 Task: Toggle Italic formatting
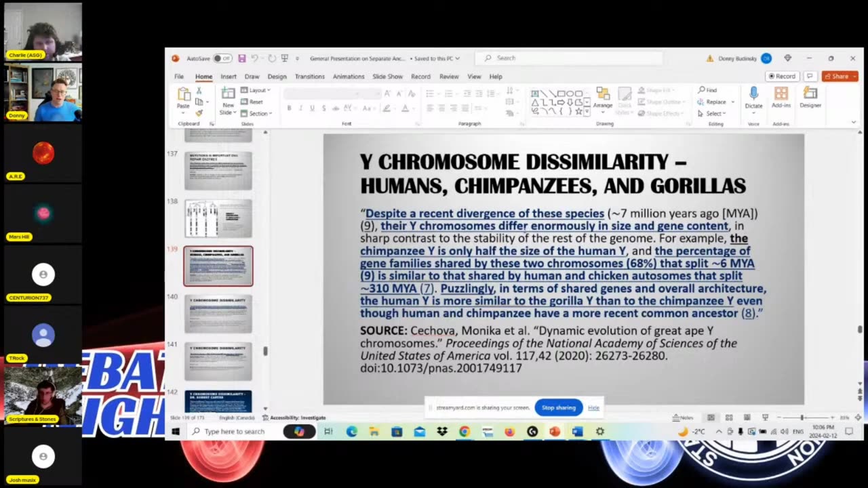click(300, 108)
